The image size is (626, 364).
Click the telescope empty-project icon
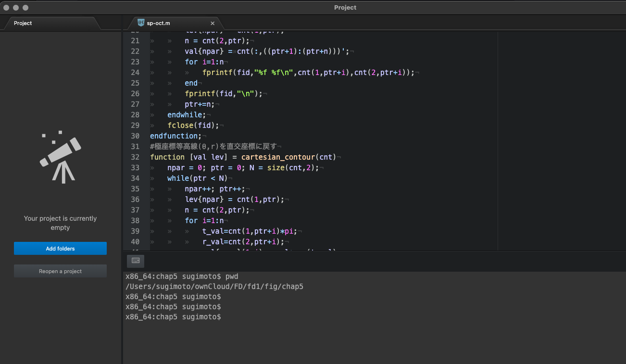(x=60, y=157)
